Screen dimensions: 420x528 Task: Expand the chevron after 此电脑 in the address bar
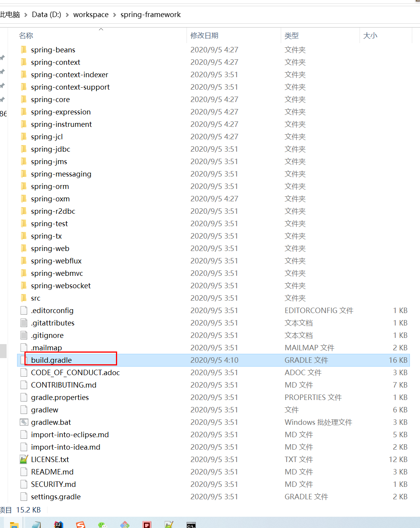click(26, 15)
